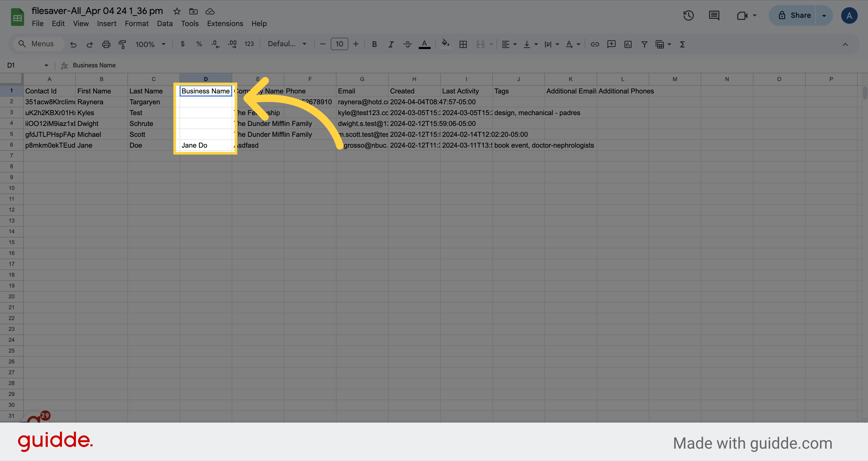Select cell with 'Targaryen'
The width and height of the screenshot is (868, 461).
point(154,102)
